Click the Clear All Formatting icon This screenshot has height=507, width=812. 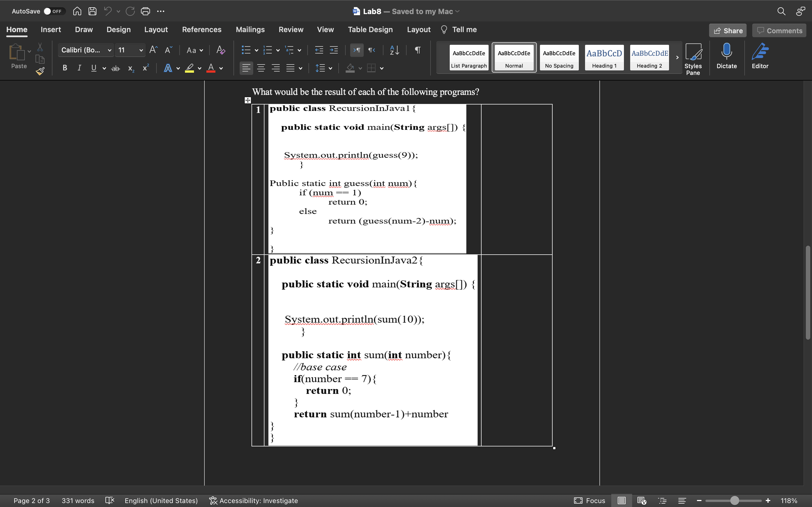pyautogui.click(x=220, y=50)
